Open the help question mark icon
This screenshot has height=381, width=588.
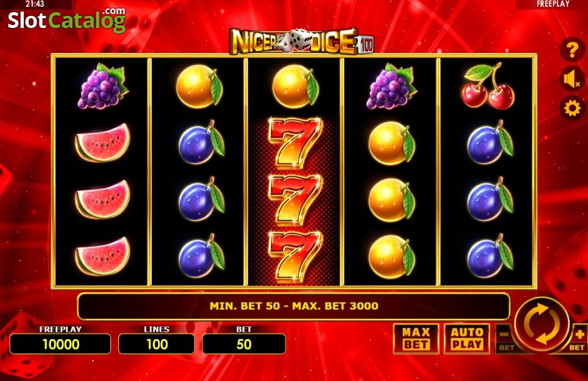coord(572,50)
